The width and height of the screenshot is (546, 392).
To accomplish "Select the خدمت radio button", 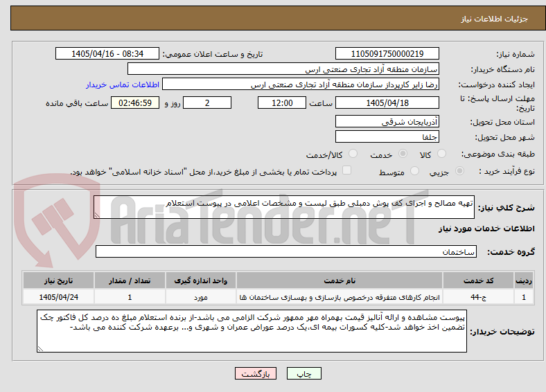I will coord(403,154).
